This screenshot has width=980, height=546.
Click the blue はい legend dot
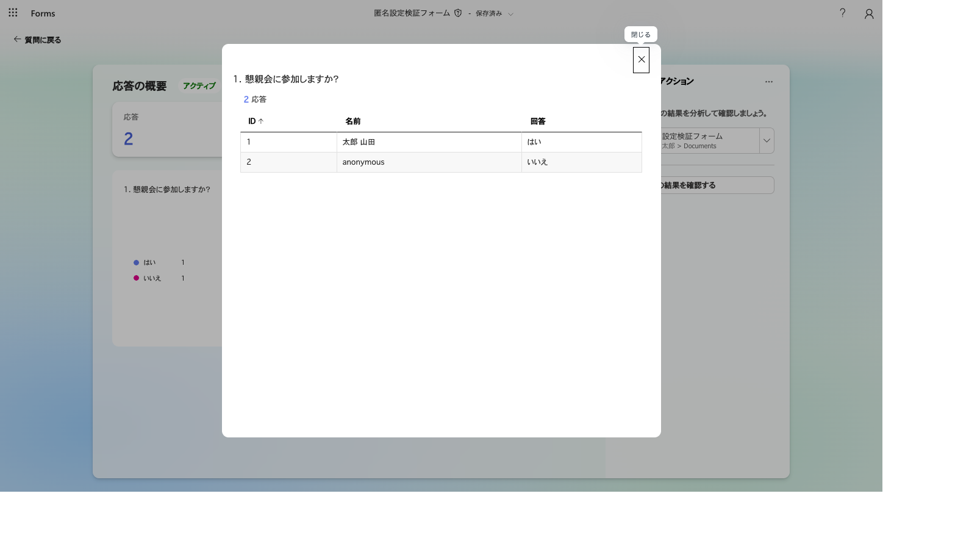pyautogui.click(x=136, y=263)
